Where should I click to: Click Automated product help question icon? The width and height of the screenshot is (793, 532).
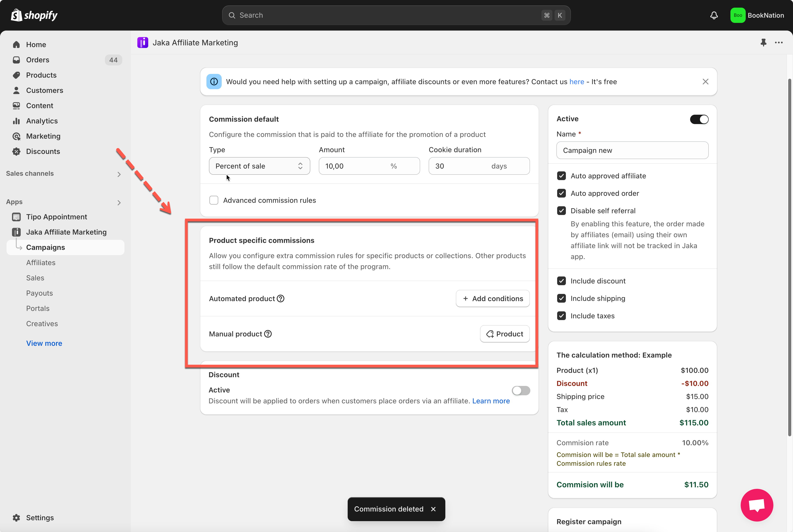(x=281, y=298)
